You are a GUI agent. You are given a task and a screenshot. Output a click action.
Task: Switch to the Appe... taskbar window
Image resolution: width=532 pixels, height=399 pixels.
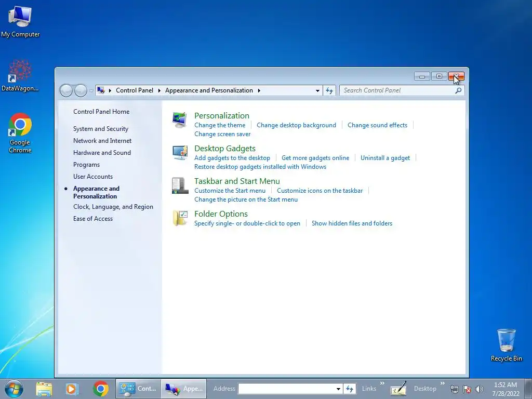(183, 389)
